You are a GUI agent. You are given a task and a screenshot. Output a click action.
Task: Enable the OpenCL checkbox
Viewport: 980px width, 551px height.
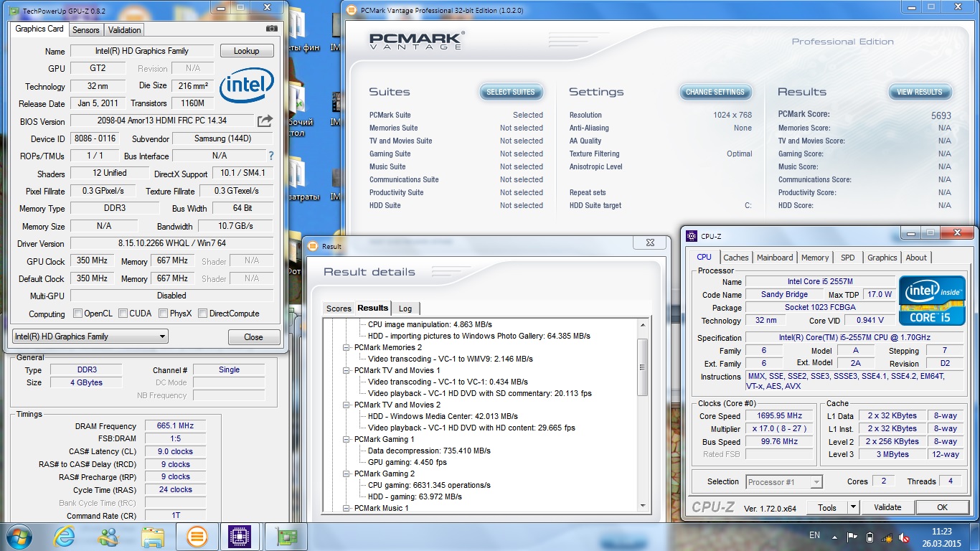pos(78,314)
